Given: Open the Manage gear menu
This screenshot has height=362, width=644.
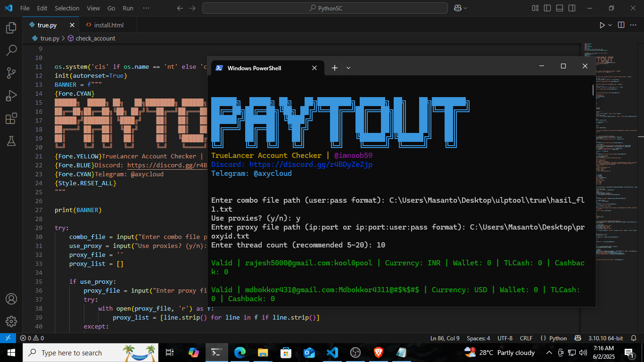Looking at the screenshot, I should [x=11, y=321].
